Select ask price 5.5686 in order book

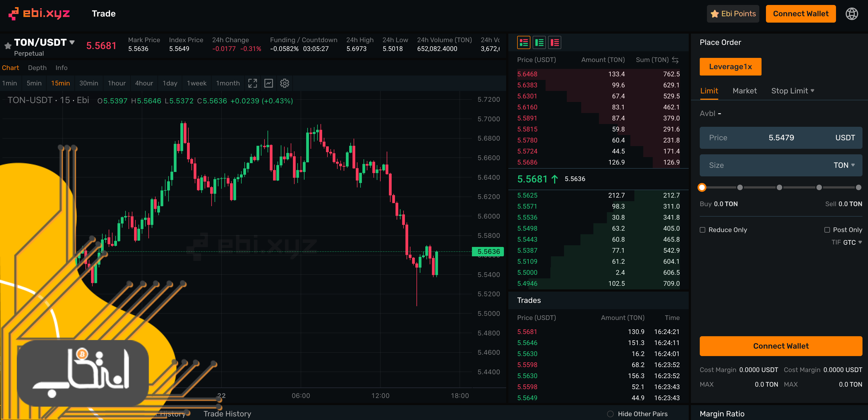527,162
